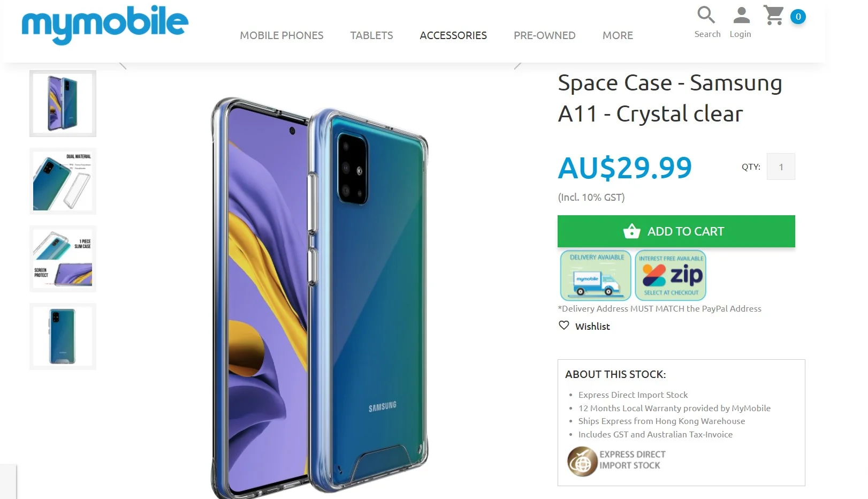Click the delivery available truck badge
The height and width of the screenshot is (499, 868).
(596, 275)
